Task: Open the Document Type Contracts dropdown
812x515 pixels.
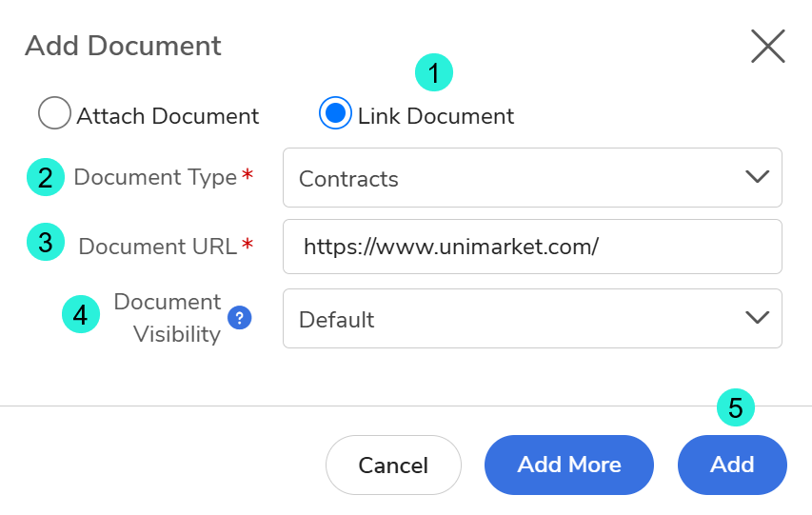Action: pyautogui.click(x=532, y=178)
